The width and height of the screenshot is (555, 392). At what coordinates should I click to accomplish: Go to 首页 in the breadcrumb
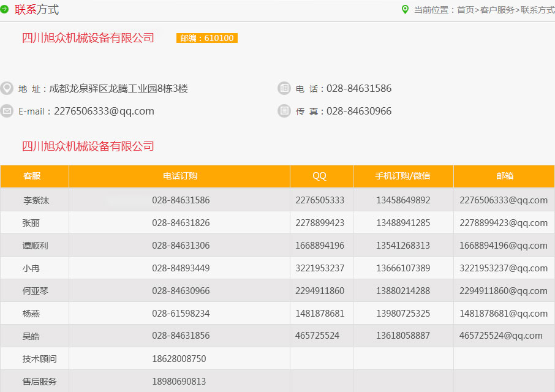[x=466, y=10]
